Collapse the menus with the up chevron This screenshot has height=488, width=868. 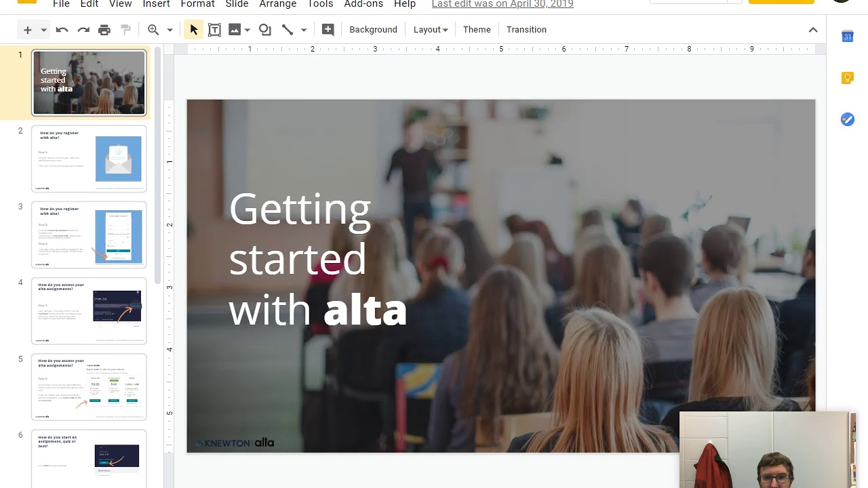[813, 30]
